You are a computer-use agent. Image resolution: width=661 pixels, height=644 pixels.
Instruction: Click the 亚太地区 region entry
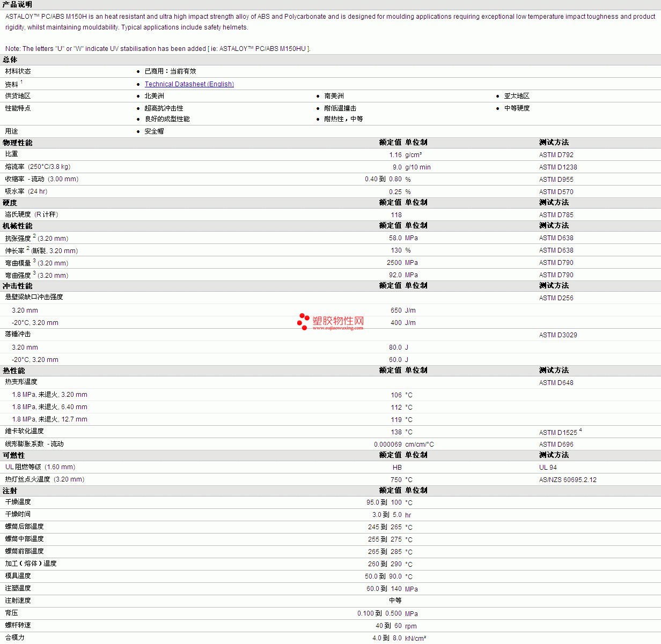coord(517,96)
